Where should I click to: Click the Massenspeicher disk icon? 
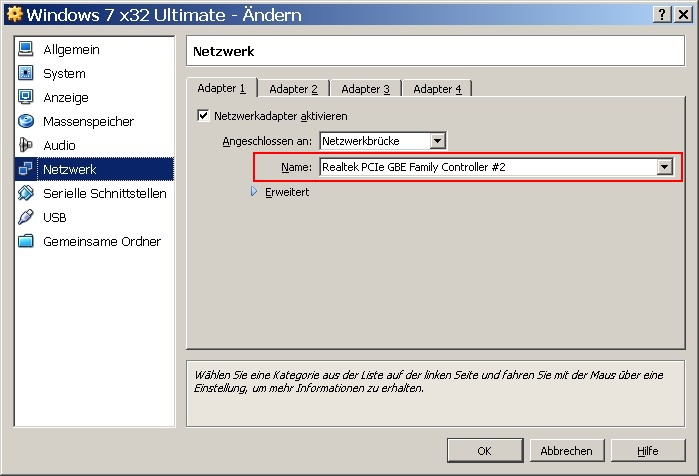(26, 121)
